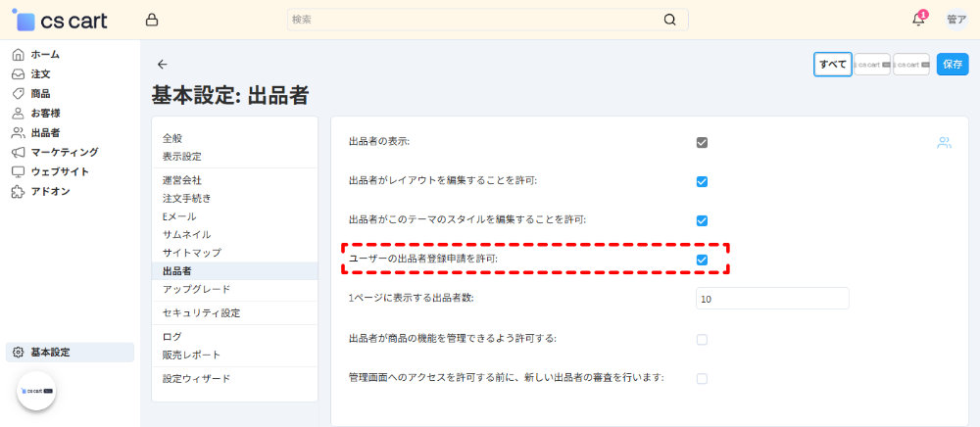Toggle 出品者がレイアウトを編集することを許可 checkbox
The height and width of the screenshot is (427, 980).
click(702, 181)
